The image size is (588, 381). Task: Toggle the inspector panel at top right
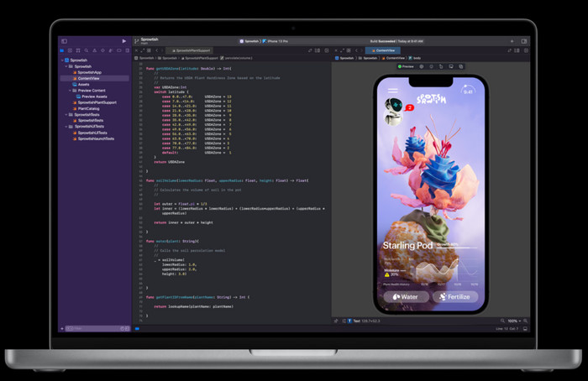524,40
